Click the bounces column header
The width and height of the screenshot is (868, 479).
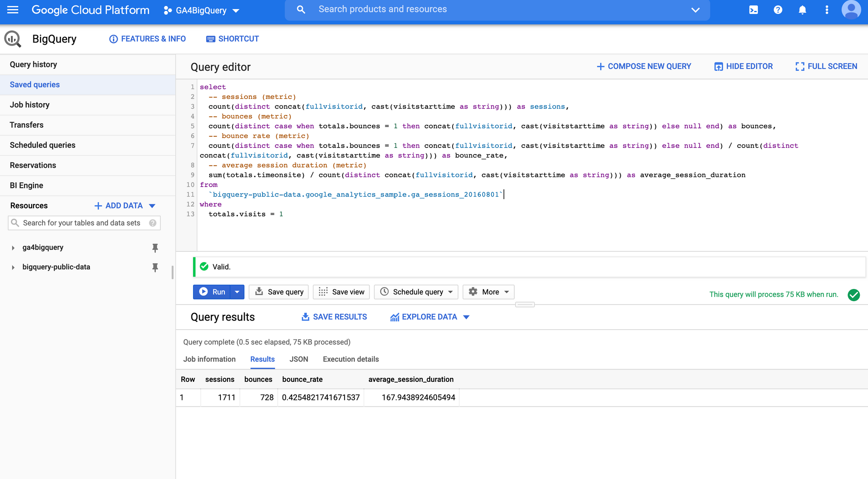coord(258,379)
